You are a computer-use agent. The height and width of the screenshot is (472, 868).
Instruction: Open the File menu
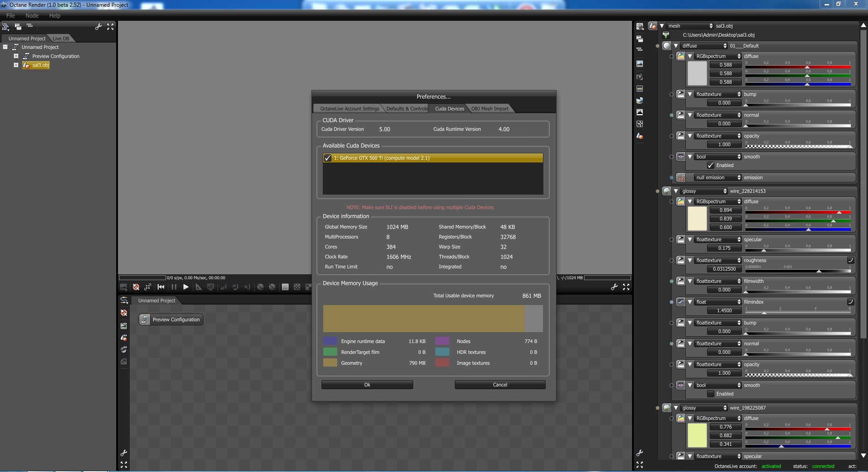point(10,15)
